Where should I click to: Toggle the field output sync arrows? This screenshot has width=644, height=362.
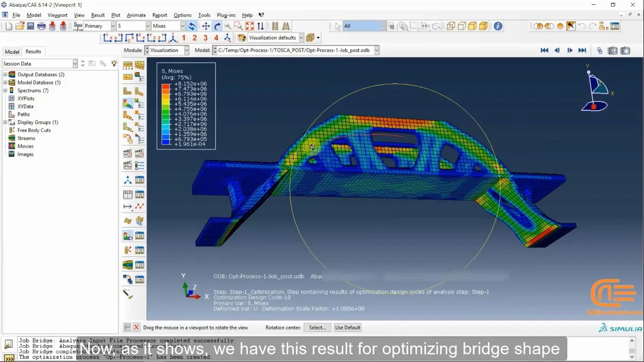(x=191, y=26)
